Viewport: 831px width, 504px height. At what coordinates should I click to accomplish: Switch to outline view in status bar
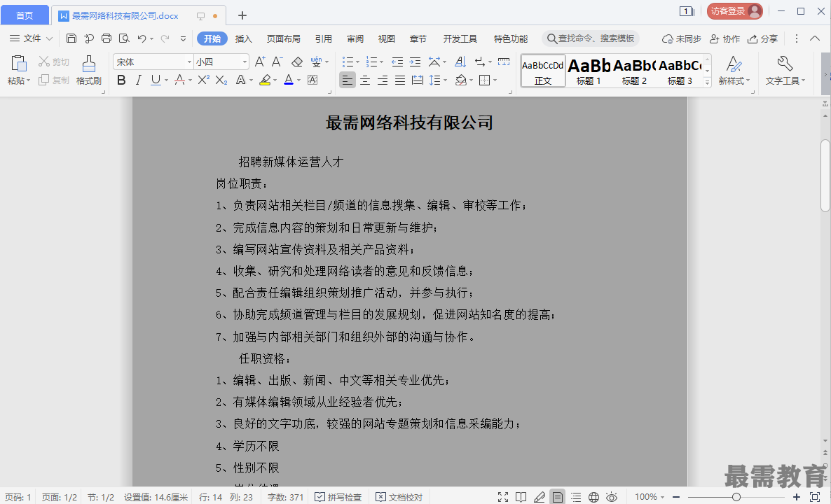click(575, 497)
